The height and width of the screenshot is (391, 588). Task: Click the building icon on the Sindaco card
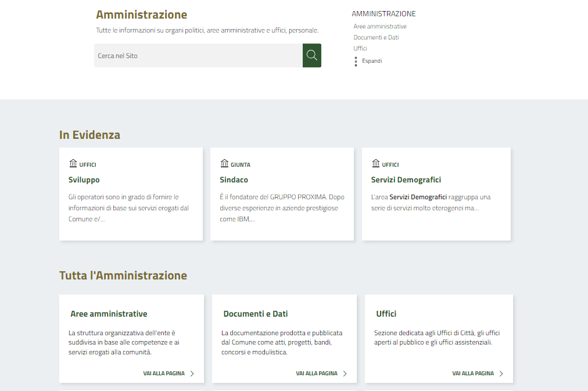(224, 164)
